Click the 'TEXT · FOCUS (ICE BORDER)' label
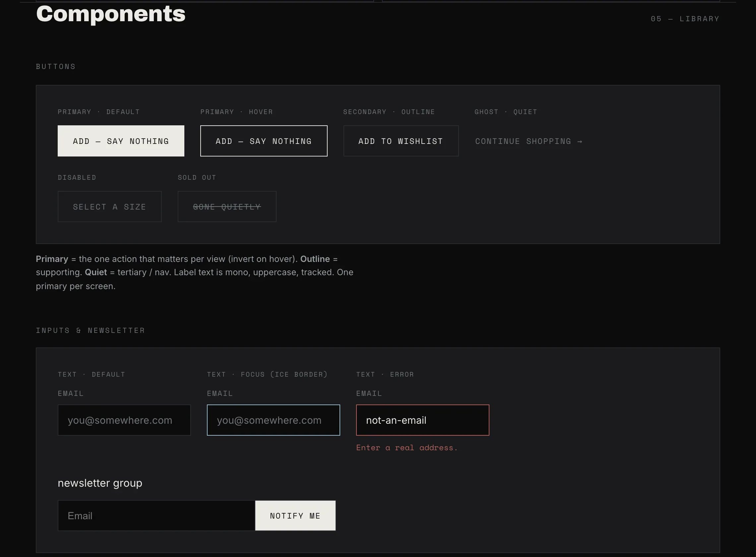756x557 pixels. tap(267, 375)
